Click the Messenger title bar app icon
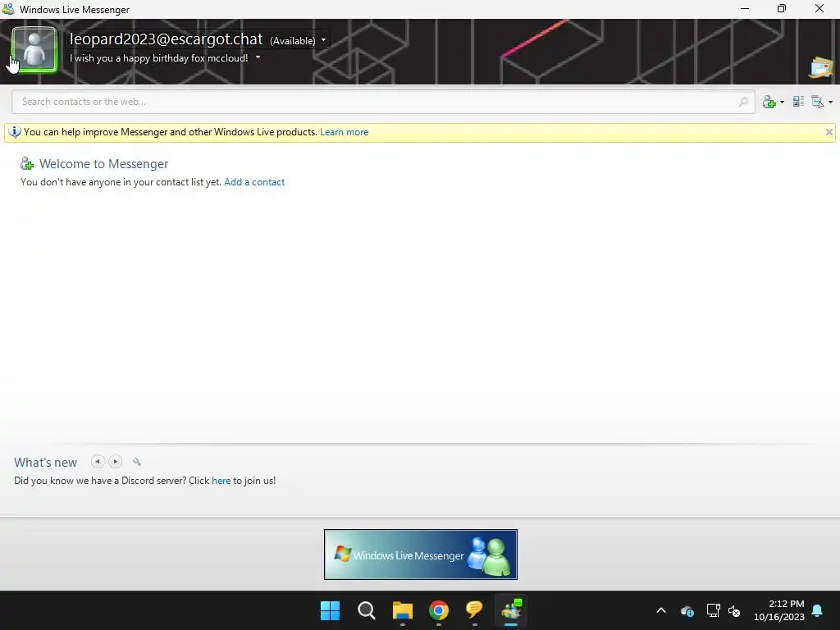Screen dimensions: 840x630 [8, 9]
